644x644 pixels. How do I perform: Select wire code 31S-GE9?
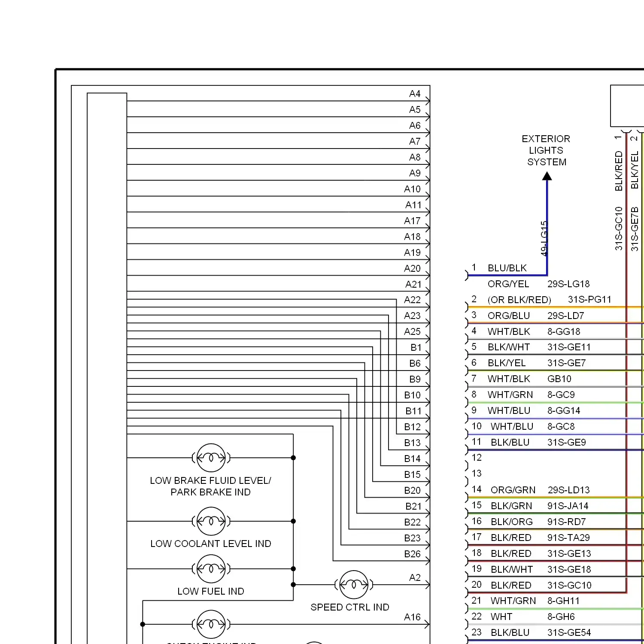coord(567,442)
